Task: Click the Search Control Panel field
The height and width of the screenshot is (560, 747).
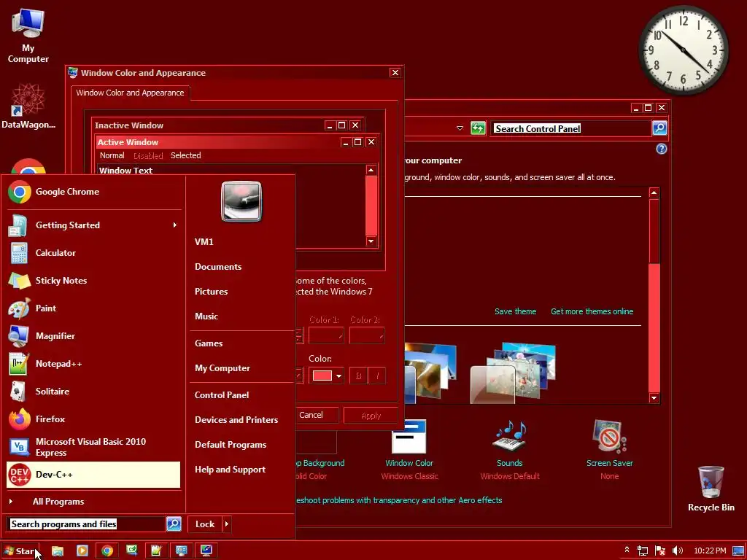Action: [x=571, y=128]
